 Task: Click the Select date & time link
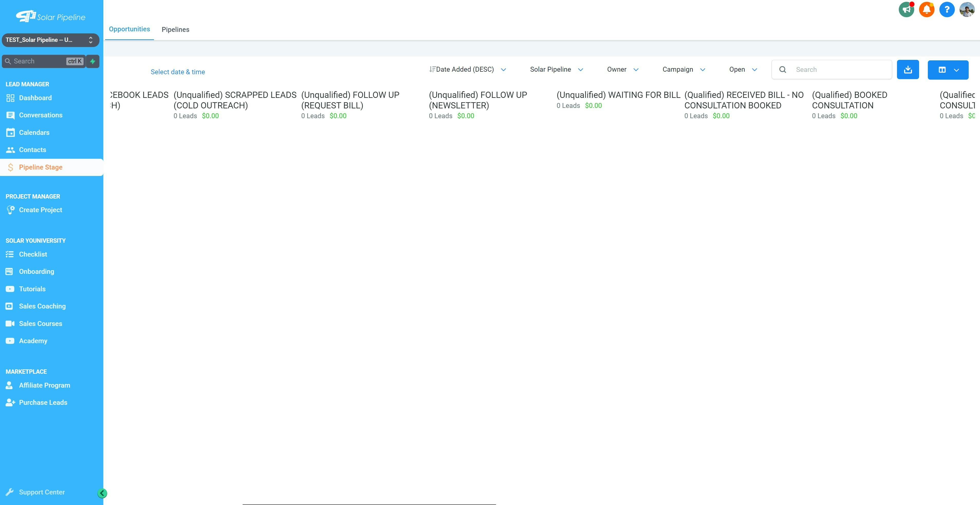click(x=177, y=72)
